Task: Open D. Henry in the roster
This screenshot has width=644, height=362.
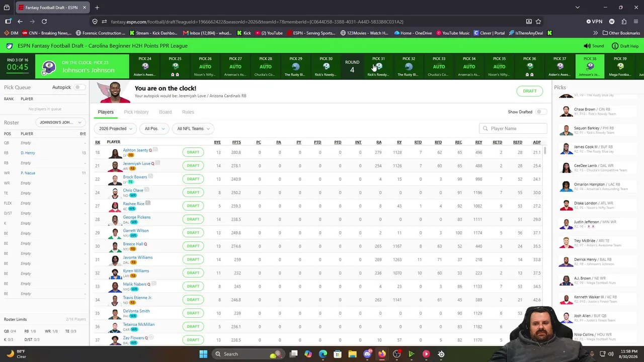Action: point(28,153)
